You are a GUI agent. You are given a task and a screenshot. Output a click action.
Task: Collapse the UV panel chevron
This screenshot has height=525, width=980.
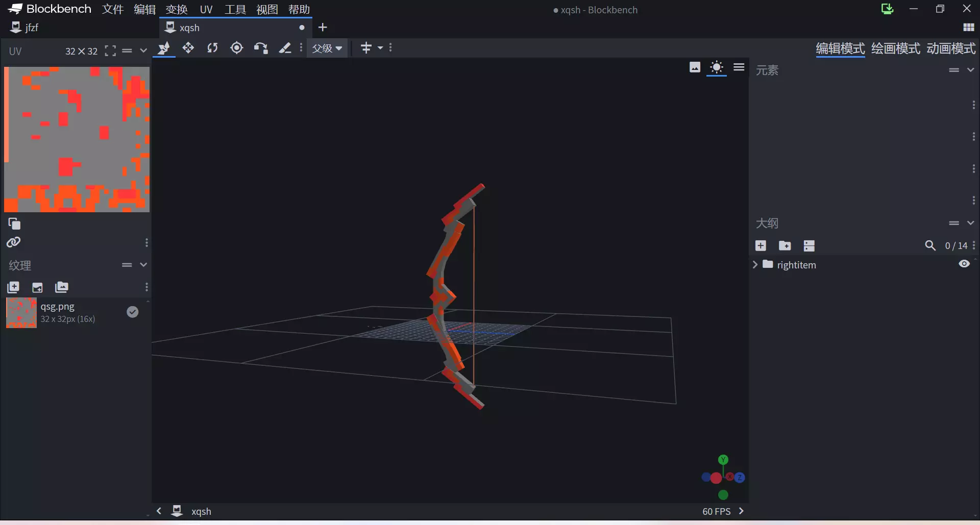point(143,51)
